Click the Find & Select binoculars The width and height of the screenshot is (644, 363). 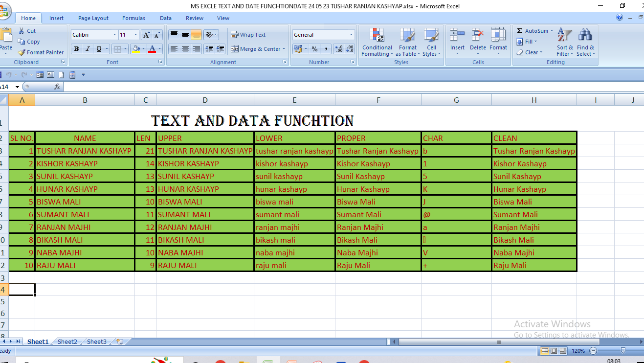point(585,42)
